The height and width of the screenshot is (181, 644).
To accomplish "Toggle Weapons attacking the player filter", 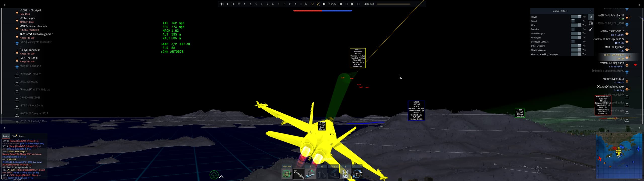I will [576, 54].
